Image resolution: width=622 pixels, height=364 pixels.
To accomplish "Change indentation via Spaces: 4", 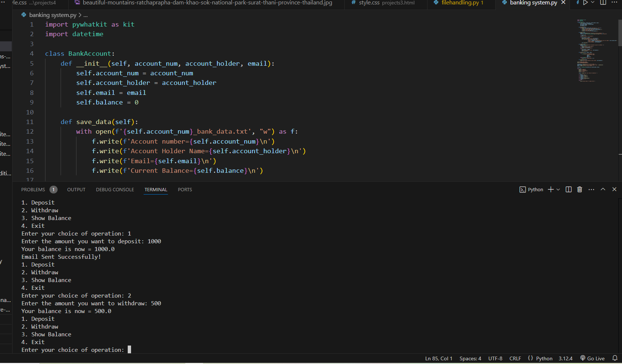I will click(x=470, y=358).
